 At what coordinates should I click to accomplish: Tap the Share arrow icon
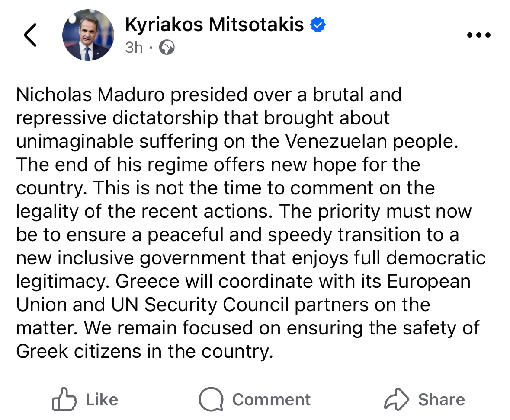(396, 399)
